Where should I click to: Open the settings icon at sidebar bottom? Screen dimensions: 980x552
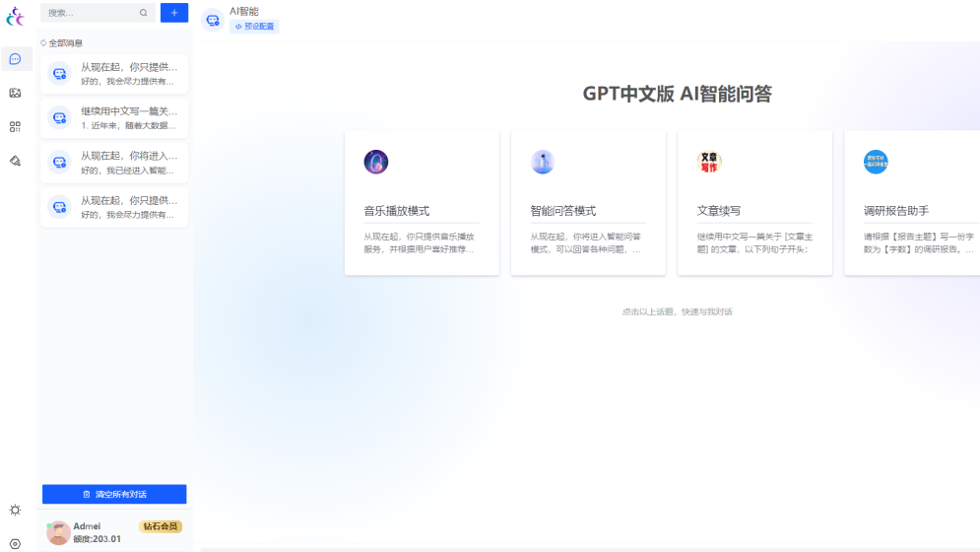[x=16, y=544]
